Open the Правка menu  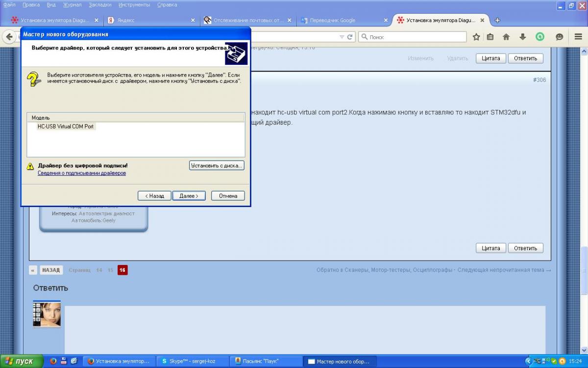pyautogui.click(x=31, y=5)
